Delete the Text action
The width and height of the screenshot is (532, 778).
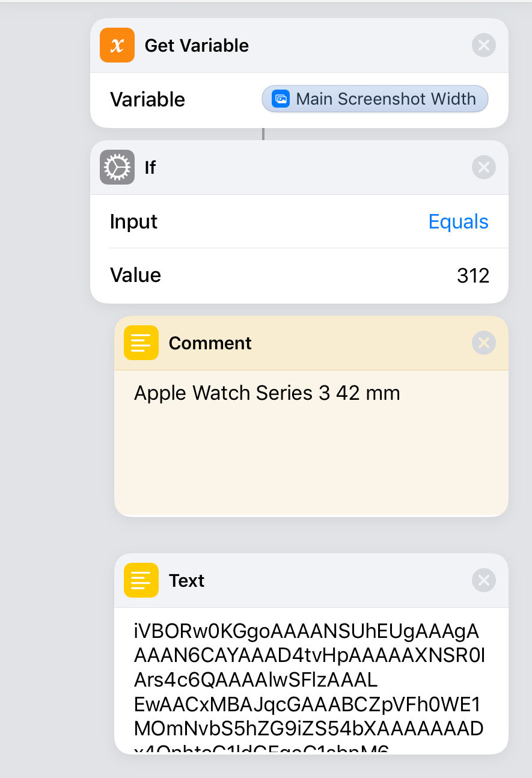click(483, 580)
